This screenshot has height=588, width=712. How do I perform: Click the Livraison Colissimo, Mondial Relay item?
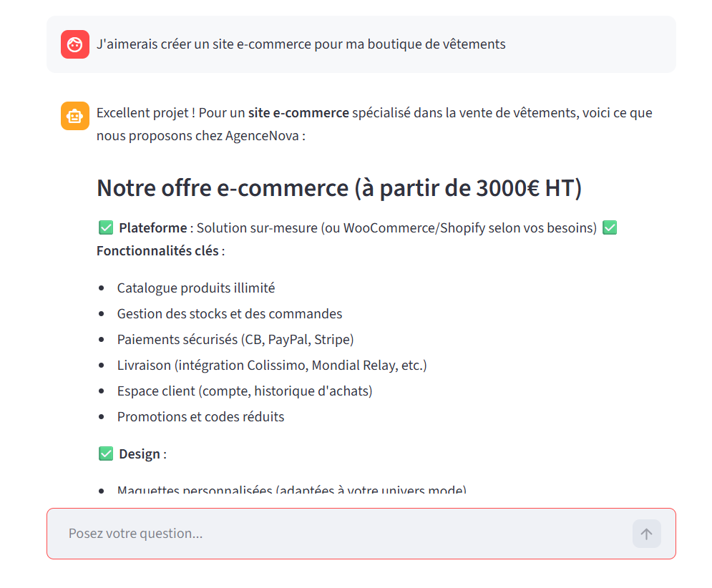click(x=272, y=366)
